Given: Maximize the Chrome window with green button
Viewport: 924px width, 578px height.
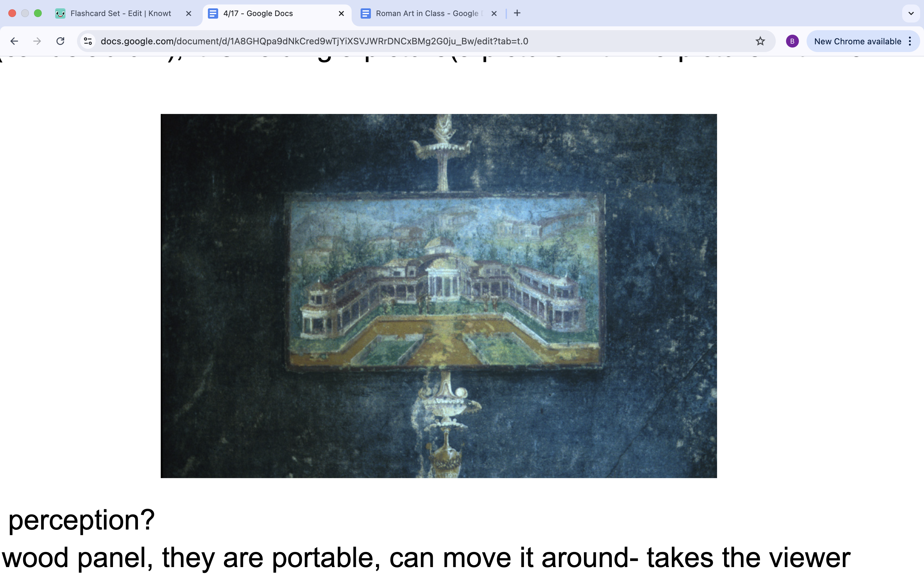Looking at the screenshot, I should pyautogui.click(x=38, y=13).
